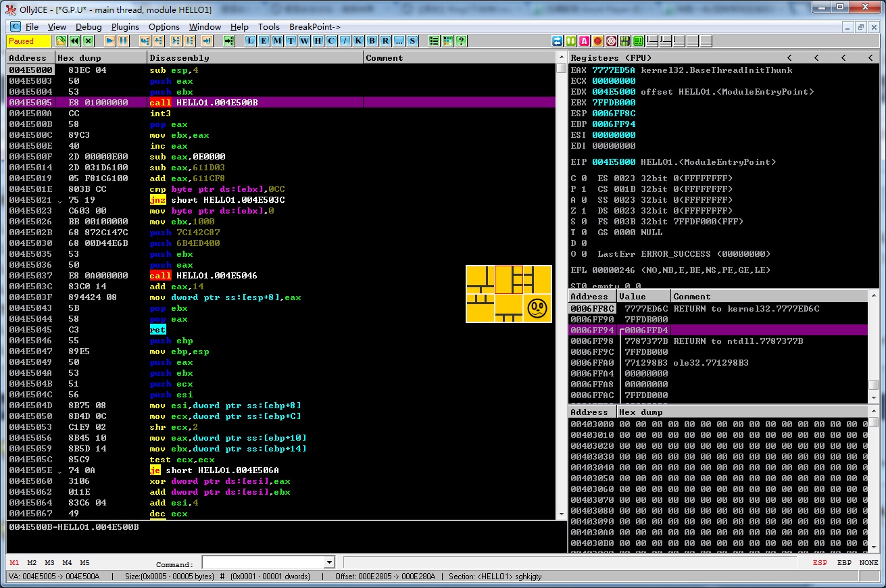886x588 pixels.
Task: Click the Run program play icon
Action: tap(109, 41)
